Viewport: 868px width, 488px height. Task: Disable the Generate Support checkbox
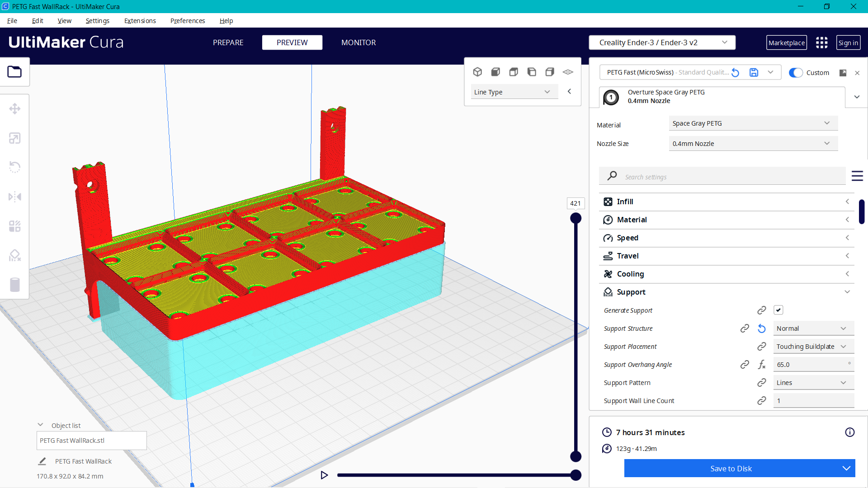tap(778, 310)
